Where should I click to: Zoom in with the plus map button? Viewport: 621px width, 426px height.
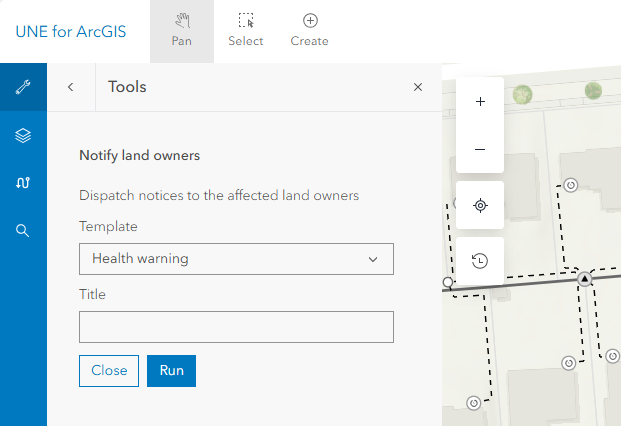tap(480, 101)
